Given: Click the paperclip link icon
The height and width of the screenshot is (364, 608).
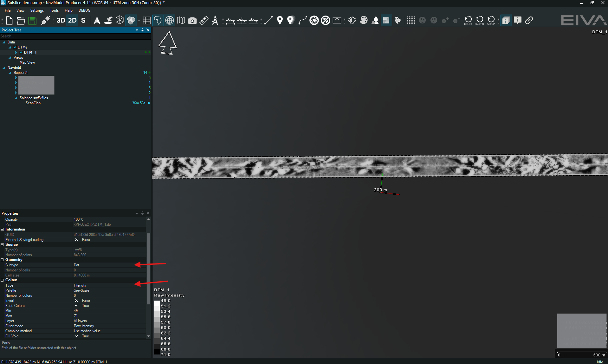Looking at the screenshot, I should tap(529, 21).
